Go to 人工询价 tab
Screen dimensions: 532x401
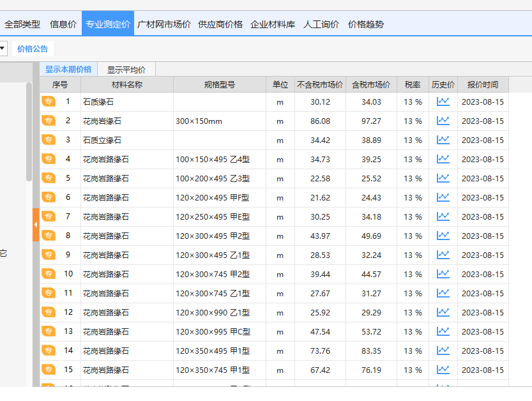[x=321, y=24]
